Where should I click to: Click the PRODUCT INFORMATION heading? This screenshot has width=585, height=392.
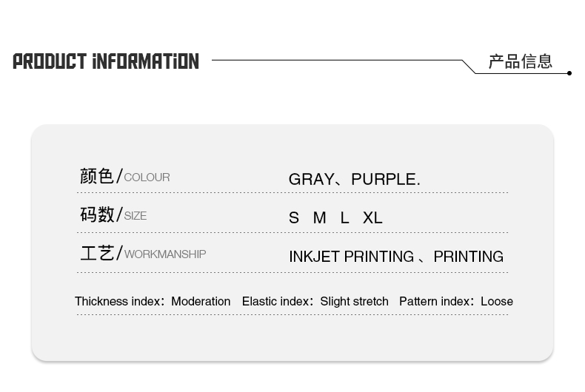click(106, 61)
